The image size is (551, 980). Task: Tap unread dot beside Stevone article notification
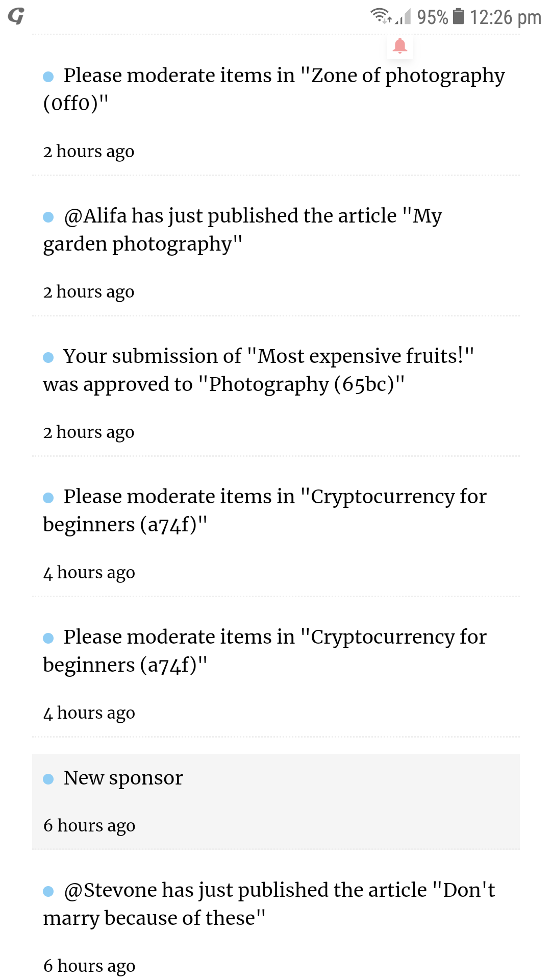(x=48, y=891)
